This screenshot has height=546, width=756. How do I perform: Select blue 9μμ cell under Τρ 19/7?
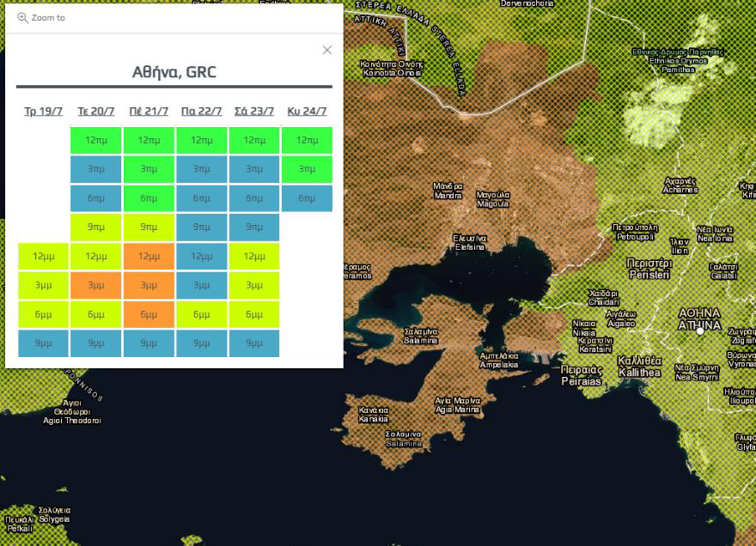click(43, 343)
